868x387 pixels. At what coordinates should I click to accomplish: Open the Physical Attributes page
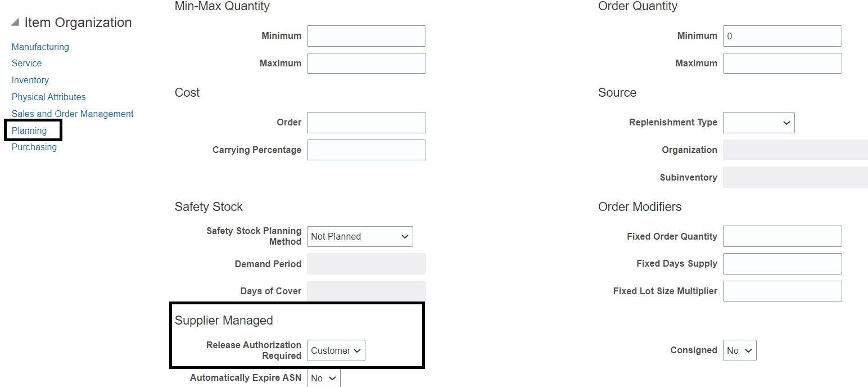coord(48,97)
